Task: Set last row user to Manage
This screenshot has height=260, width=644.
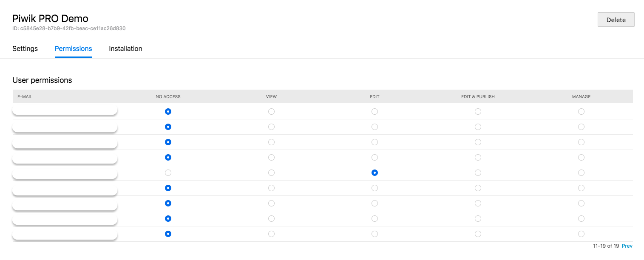Action: (x=581, y=234)
